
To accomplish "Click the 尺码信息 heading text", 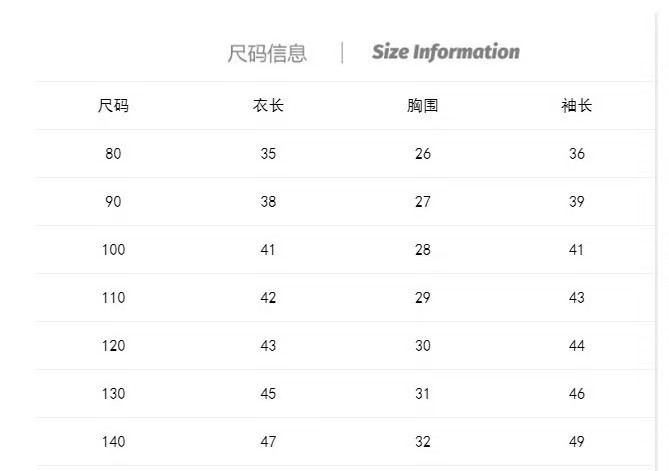I will pyautogui.click(x=267, y=53).
